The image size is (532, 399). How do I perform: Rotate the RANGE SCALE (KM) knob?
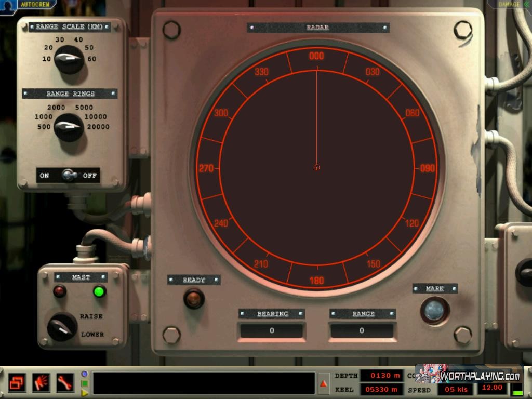[x=69, y=60]
